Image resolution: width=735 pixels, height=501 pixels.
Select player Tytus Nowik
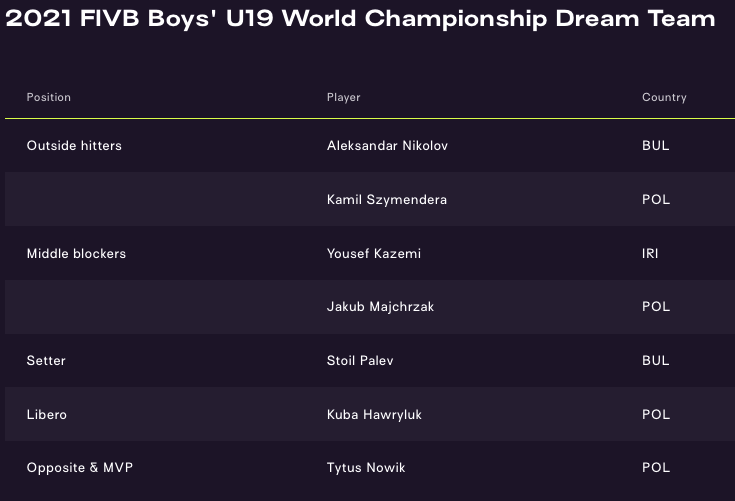(366, 468)
